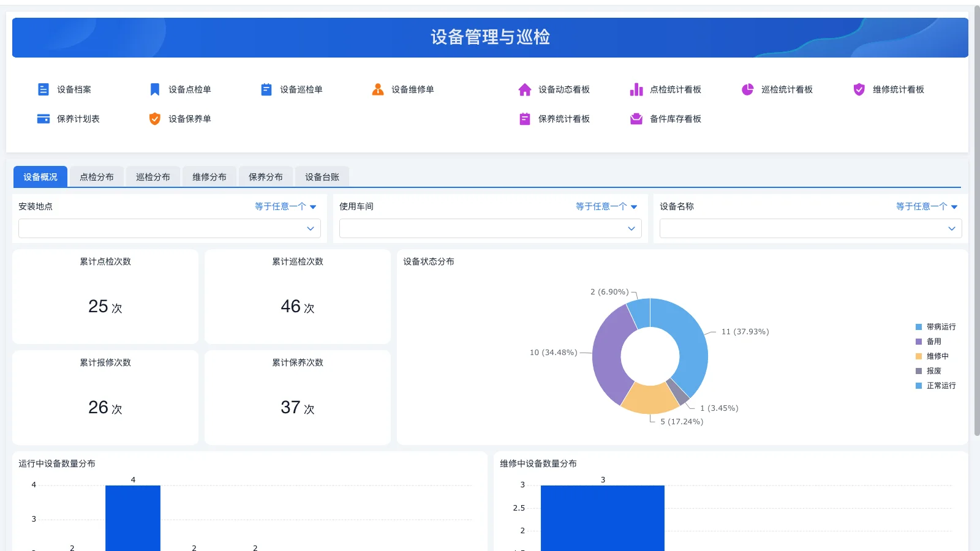Click the 巡检统计看板 pie chart icon
The height and width of the screenshot is (551, 980).
748,89
